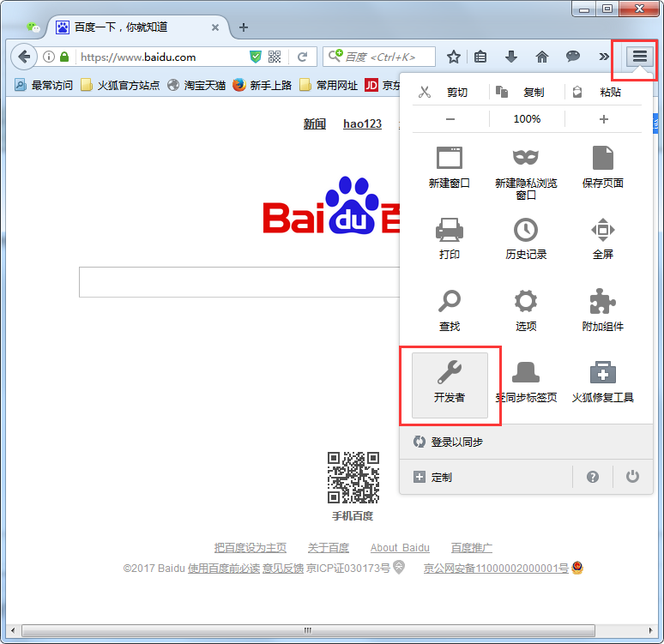This screenshot has width=664, height=644.
Task: Open Add-ons puzzle icon
Action: 602,301
